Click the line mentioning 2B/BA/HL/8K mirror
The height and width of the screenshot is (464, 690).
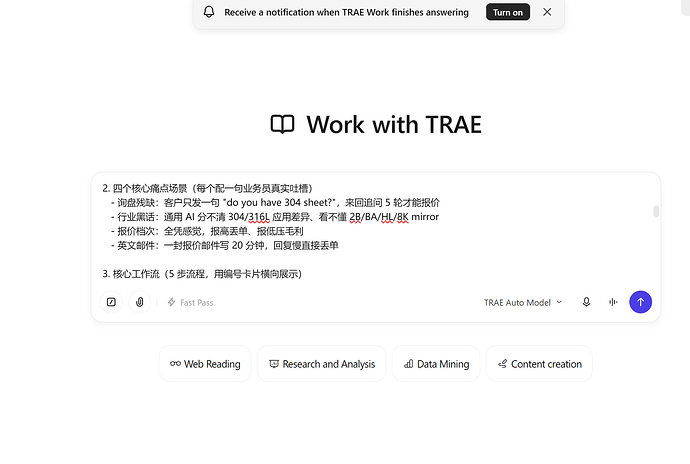[275, 217]
